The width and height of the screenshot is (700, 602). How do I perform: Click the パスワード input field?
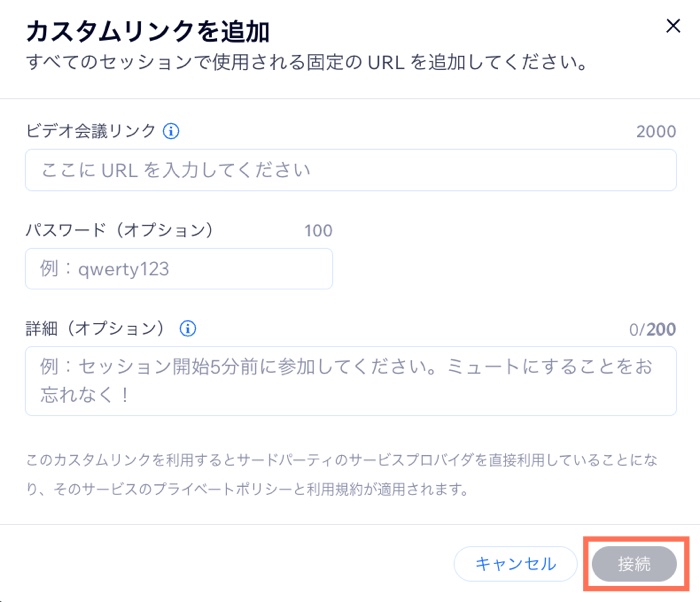[178, 269]
